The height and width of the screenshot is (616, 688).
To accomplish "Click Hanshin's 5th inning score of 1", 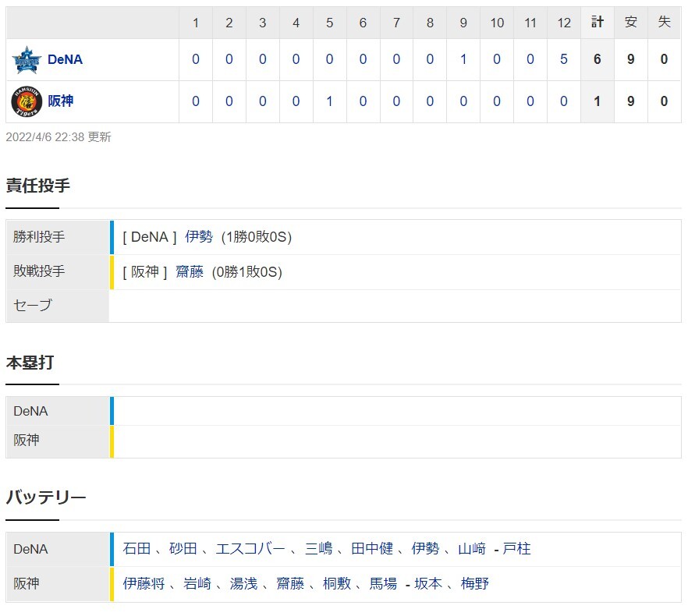I will [329, 101].
